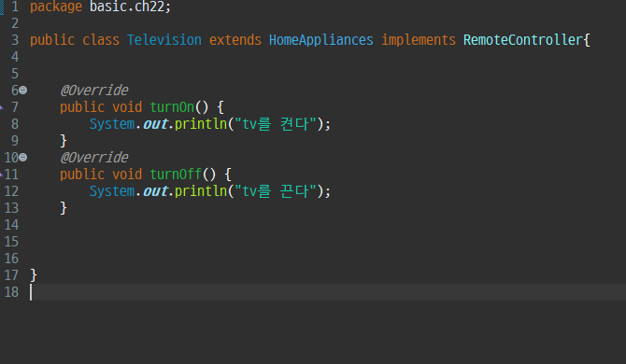Click the implements keyword
Screen dimensions: 626x364
click(x=419, y=40)
